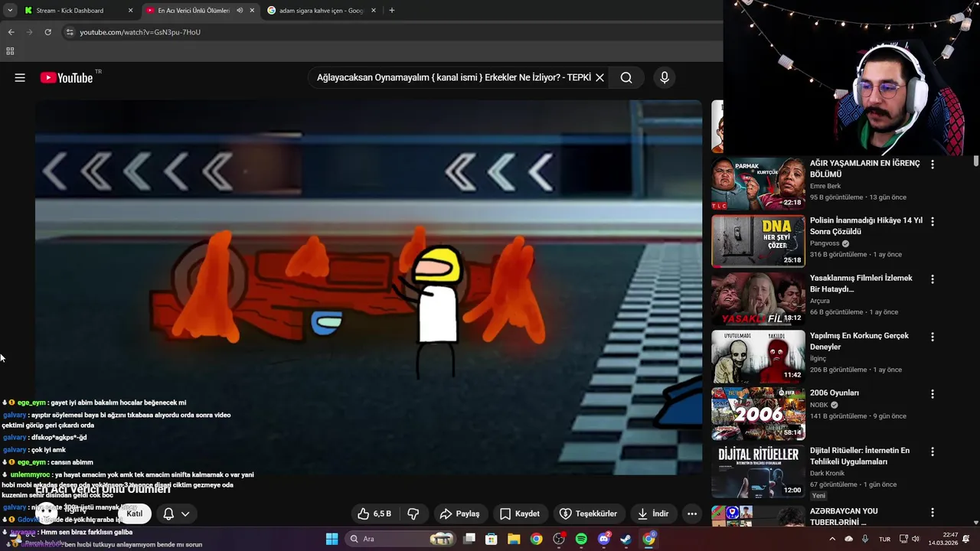Open options for Yasaklanmış Filmleri İzlemek video
Screen dimensions: 980x551
(932, 279)
